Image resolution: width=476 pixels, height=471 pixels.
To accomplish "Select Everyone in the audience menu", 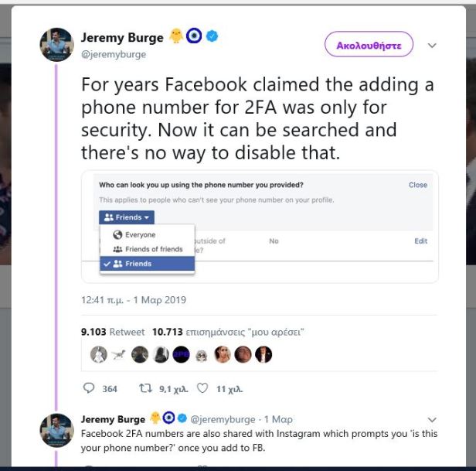I will point(140,234).
